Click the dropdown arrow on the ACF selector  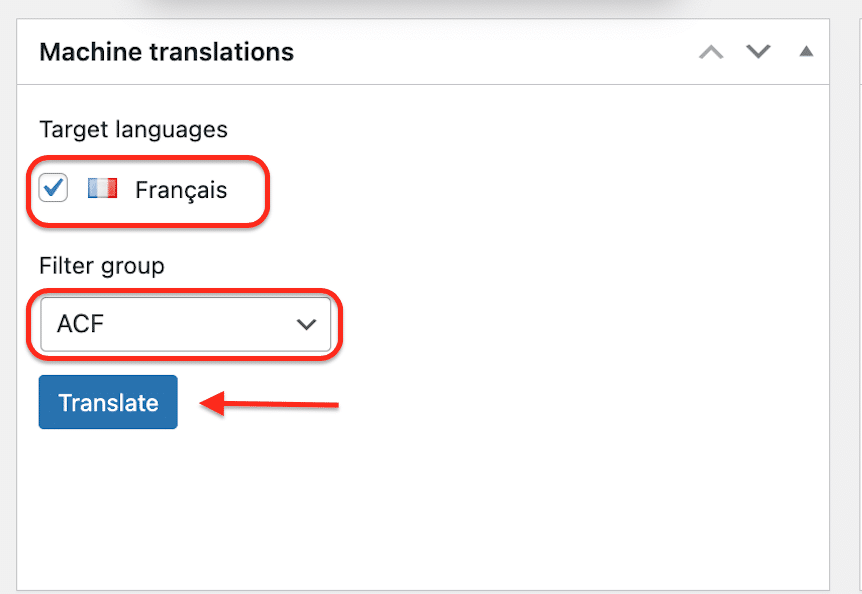[305, 324]
